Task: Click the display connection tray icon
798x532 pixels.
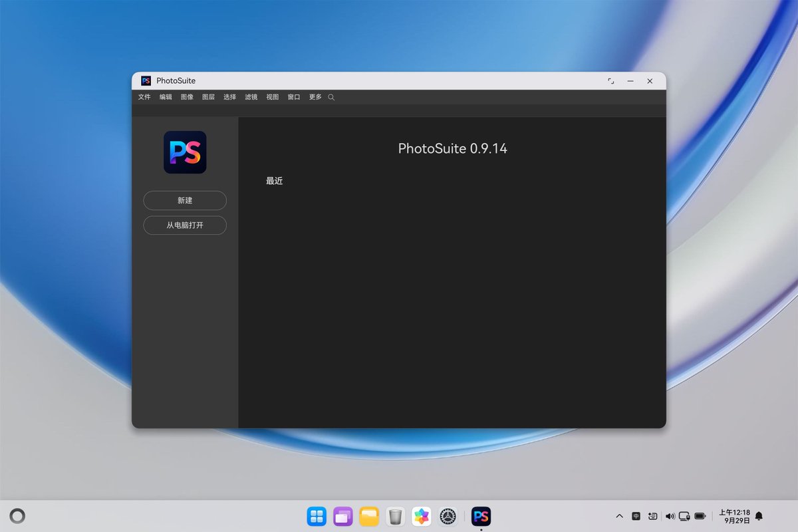Action: click(x=684, y=516)
